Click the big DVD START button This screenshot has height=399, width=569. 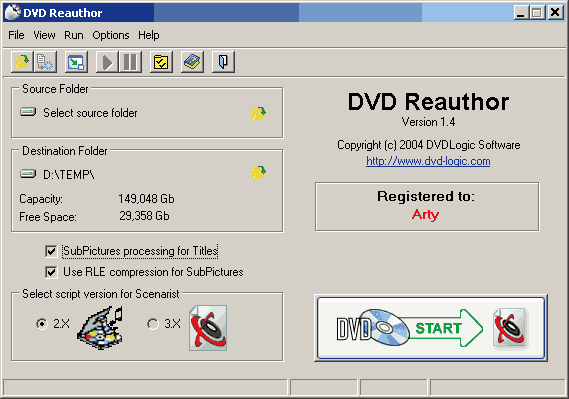(431, 328)
